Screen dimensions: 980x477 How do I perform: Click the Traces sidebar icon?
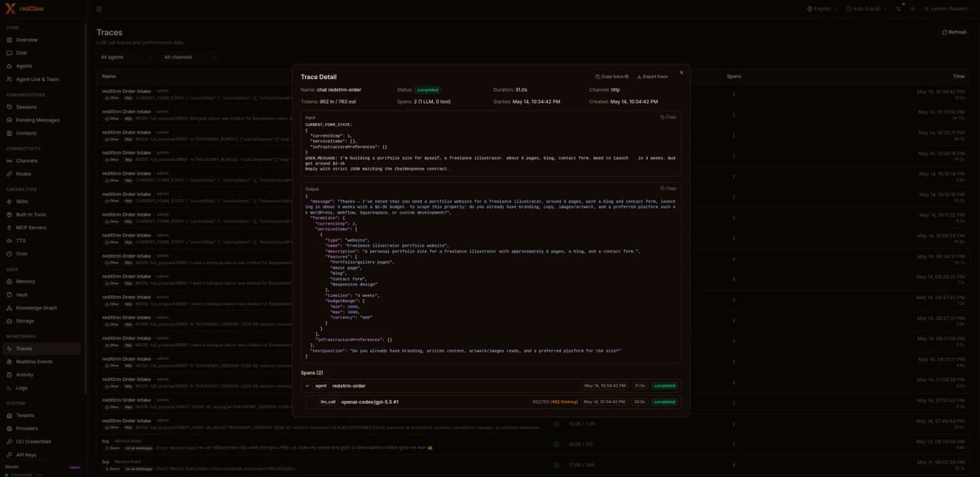pos(10,348)
